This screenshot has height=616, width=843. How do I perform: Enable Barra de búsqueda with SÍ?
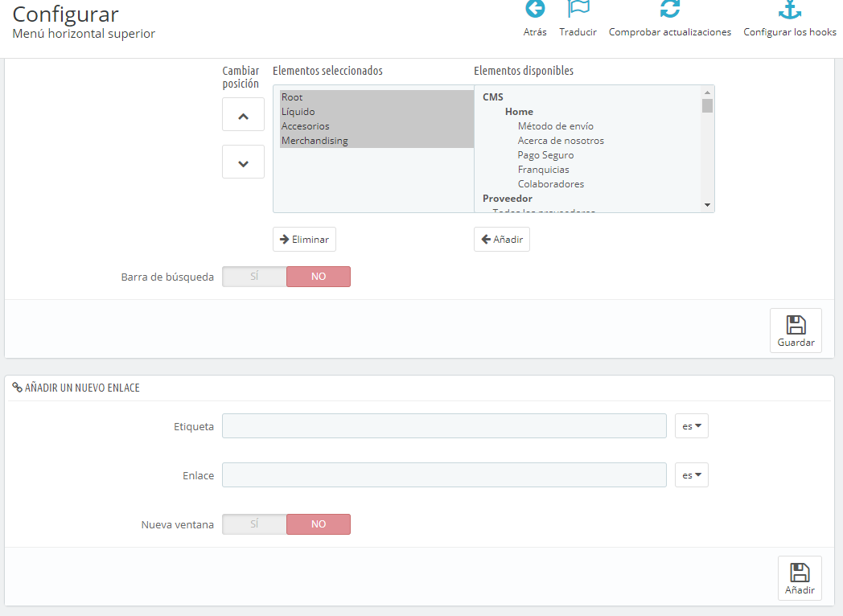pyautogui.click(x=254, y=277)
